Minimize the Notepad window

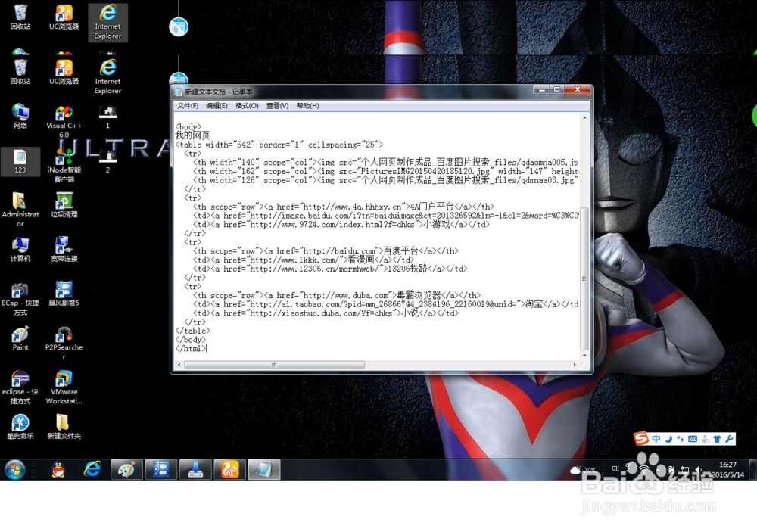542,90
